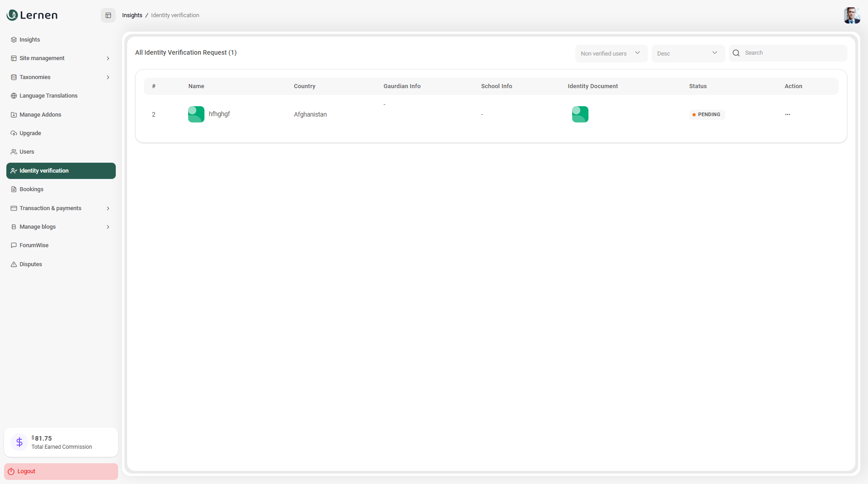Image resolution: width=868 pixels, height=484 pixels.
Task: Open the Non verified users filter dropdown
Action: tap(611, 53)
